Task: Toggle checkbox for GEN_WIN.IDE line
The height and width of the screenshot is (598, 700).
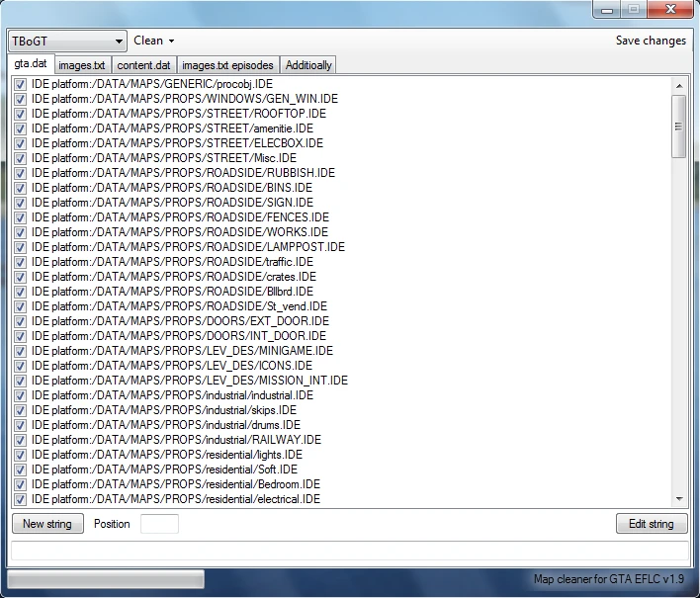Action: coord(20,99)
